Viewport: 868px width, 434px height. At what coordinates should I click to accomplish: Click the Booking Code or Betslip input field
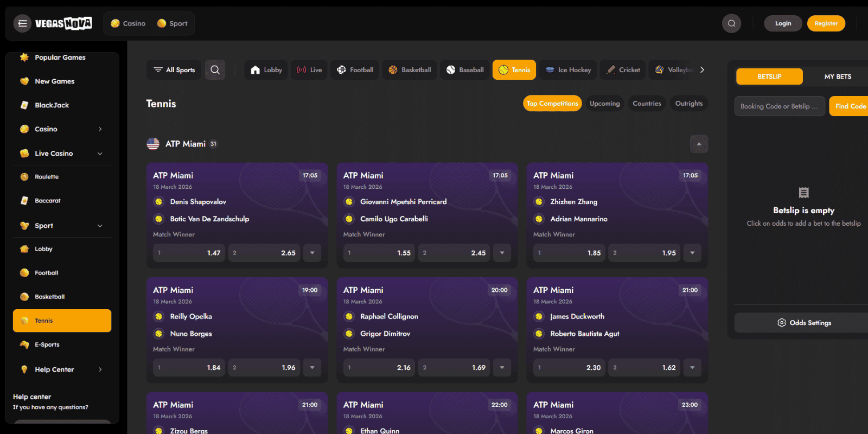pos(780,106)
